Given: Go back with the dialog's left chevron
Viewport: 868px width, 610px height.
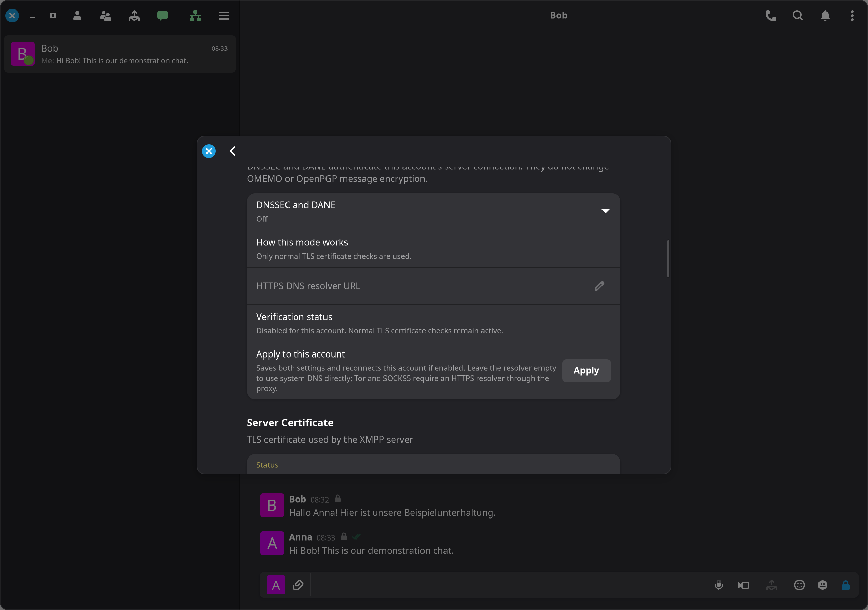Looking at the screenshot, I should pos(233,151).
